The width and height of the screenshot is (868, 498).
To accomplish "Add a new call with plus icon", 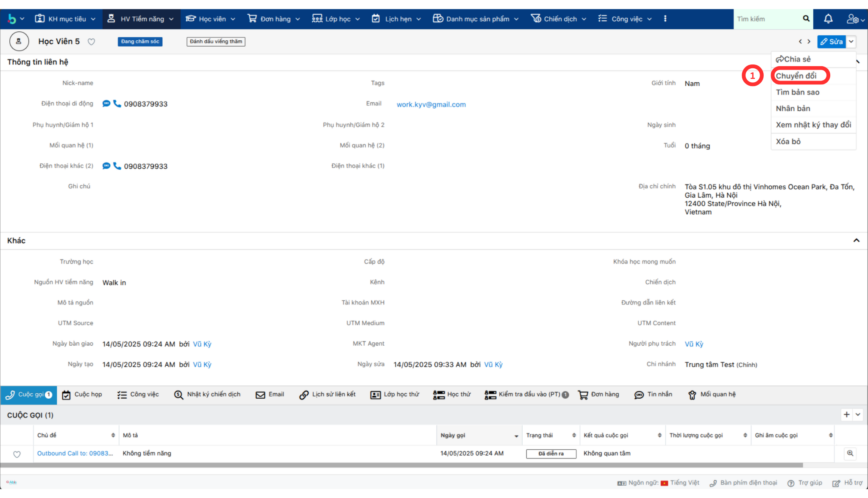I will (x=846, y=414).
